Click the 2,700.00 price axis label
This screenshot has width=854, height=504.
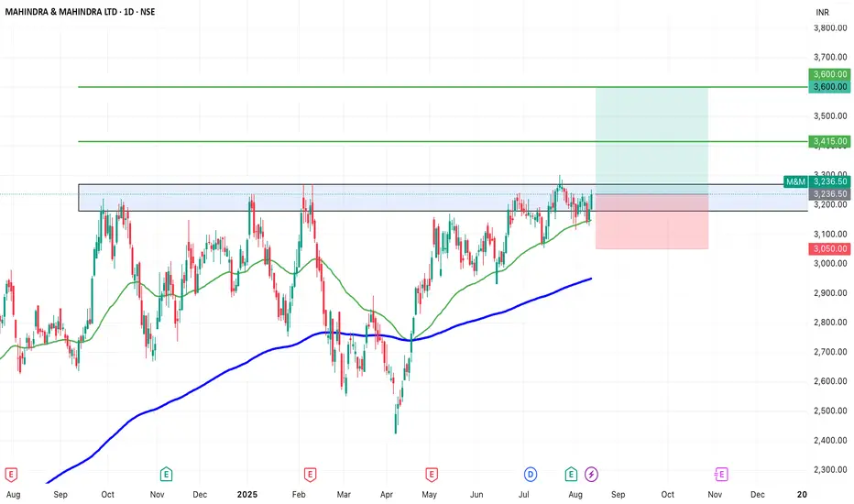point(830,352)
